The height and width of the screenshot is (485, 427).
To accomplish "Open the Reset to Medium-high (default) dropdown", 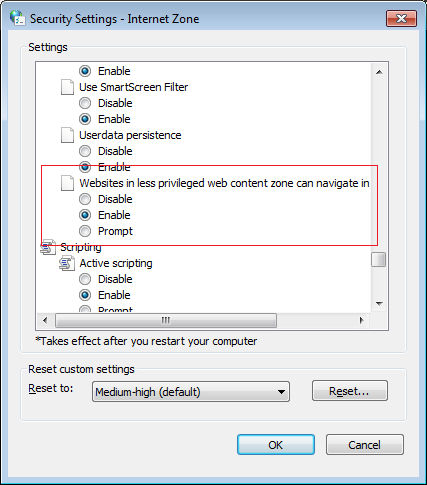I will pyautogui.click(x=191, y=392).
